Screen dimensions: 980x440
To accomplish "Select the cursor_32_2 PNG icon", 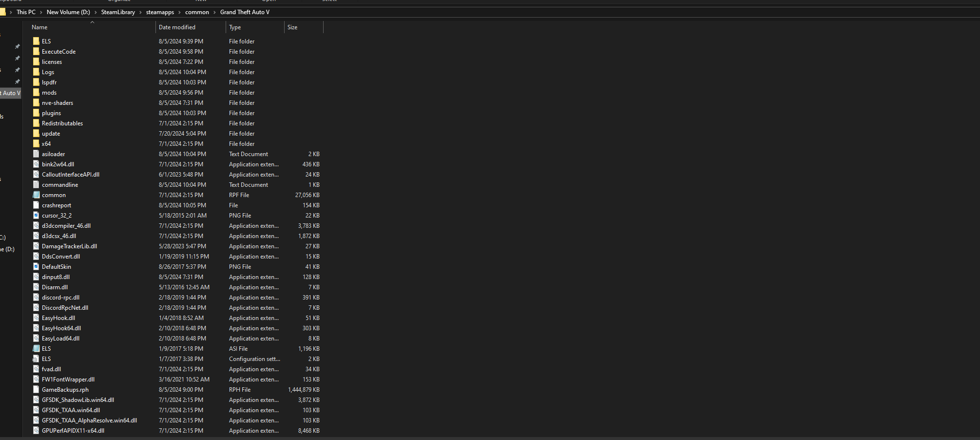I will [x=36, y=215].
